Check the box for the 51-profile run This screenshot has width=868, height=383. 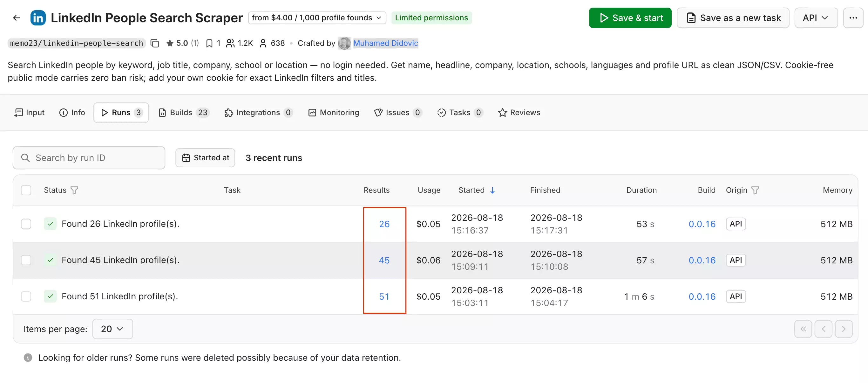[x=26, y=296]
